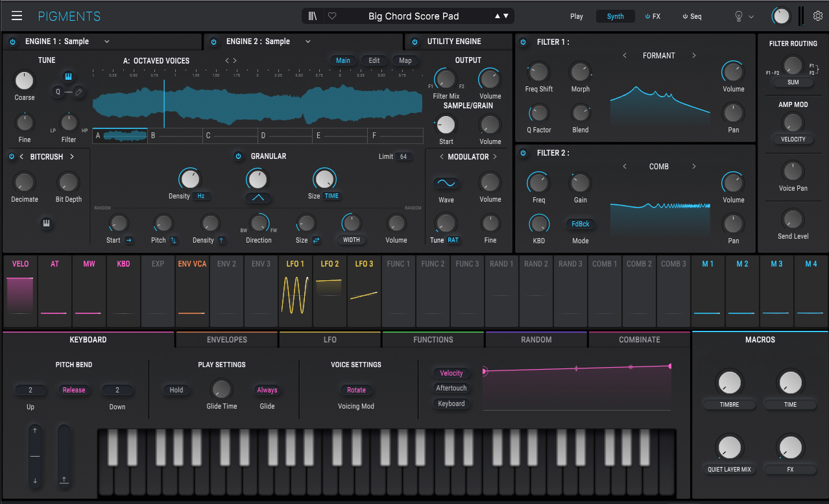
Task: Click the keyboard icon below Bitcrush
Action: coord(47,223)
